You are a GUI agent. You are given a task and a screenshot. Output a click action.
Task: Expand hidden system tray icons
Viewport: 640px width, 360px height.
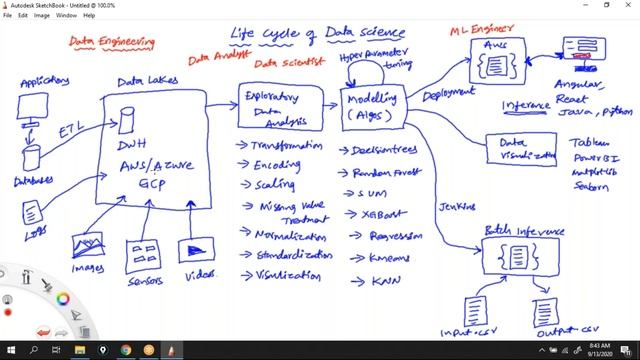click(x=542, y=350)
